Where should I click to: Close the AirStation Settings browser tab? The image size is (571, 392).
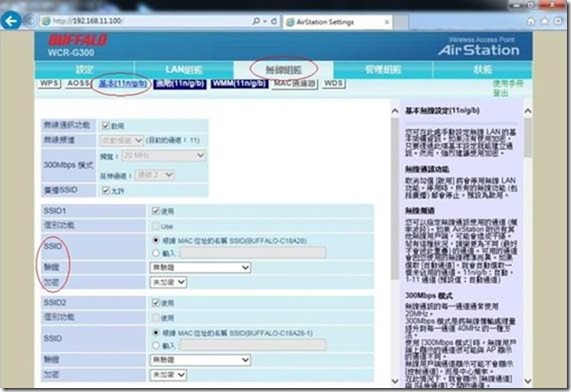387,22
